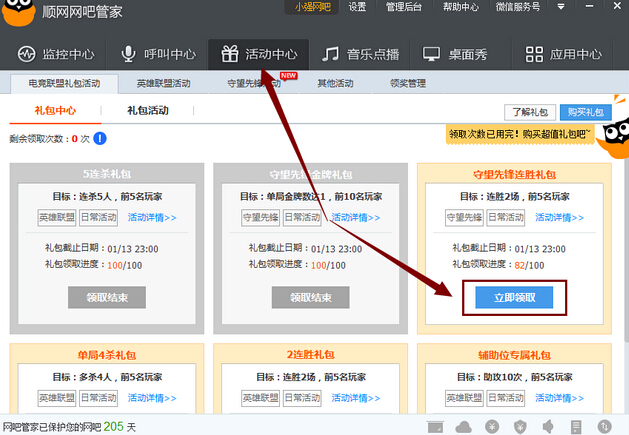Click the 单局4杀礼包 card title
629x435 pixels.
[107, 355]
